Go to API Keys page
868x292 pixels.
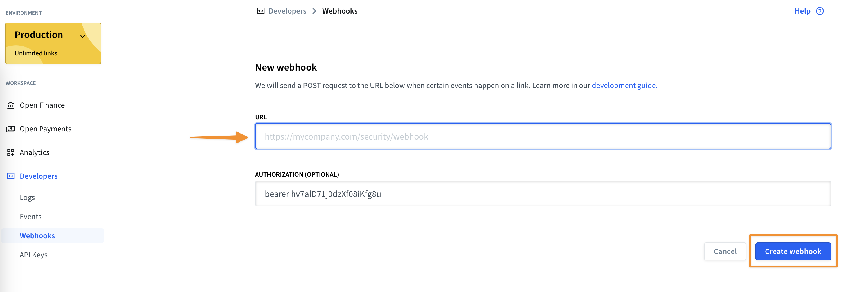(33, 255)
